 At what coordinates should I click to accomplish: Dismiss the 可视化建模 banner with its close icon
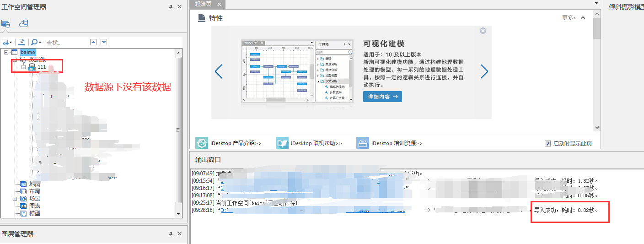pyautogui.click(x=483, y=31)
